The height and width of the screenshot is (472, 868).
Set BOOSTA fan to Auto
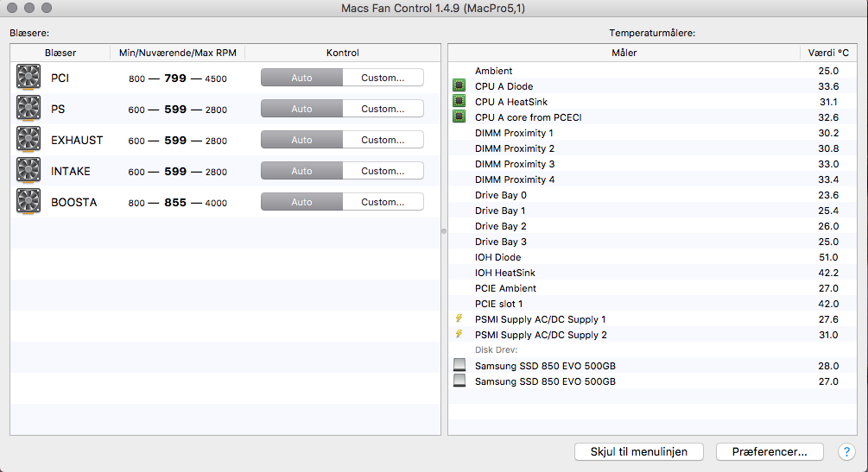tap(301, 201)
